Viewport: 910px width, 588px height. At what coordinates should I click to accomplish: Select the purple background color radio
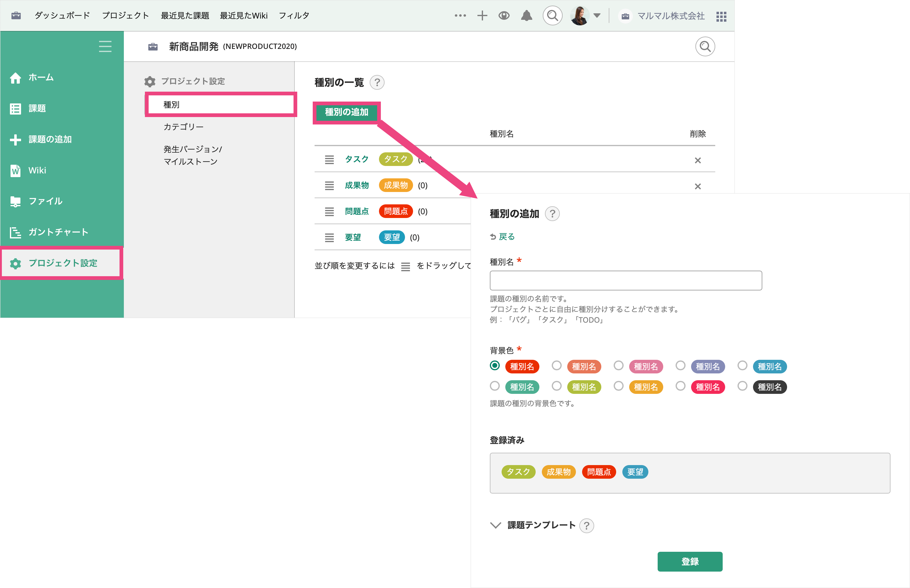coord(680,366)
